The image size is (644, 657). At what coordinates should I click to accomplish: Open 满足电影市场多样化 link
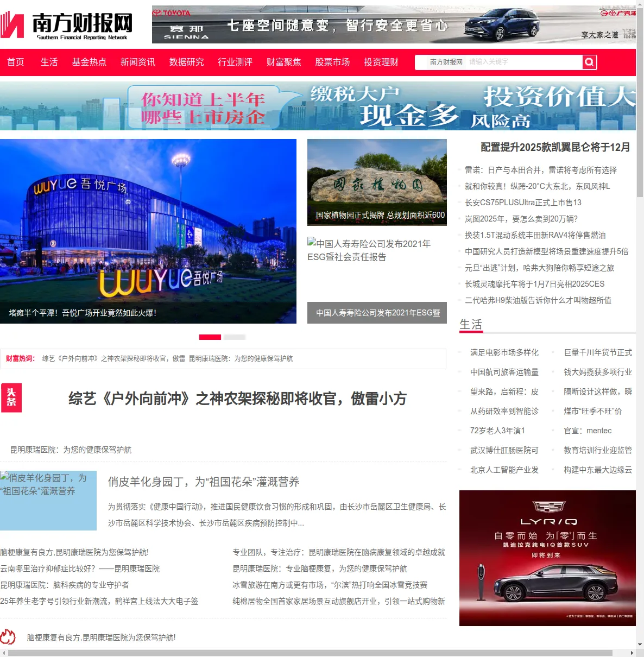click(x=504, y=352)
